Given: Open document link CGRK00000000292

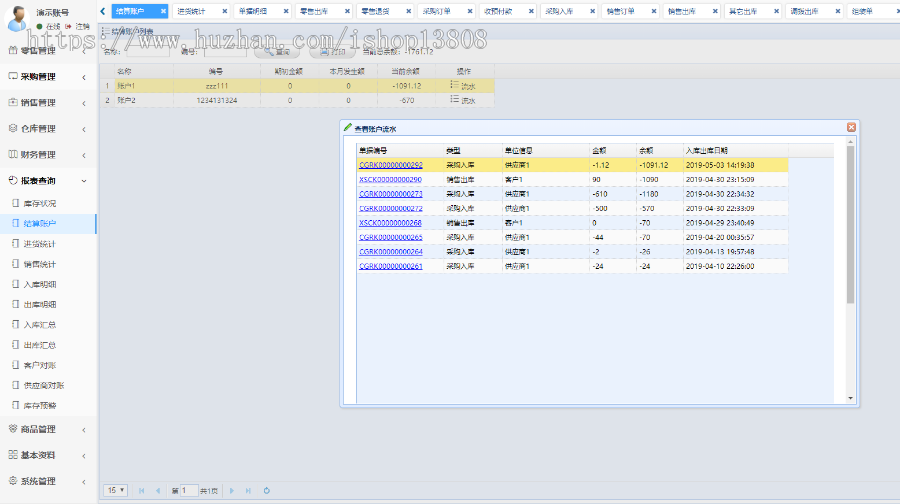Looking at the screenshot, I should tap(390, 165).
